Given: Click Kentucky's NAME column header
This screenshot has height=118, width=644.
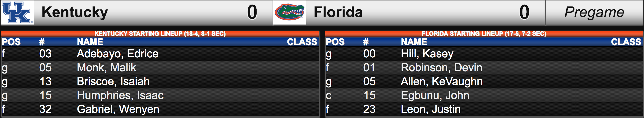Looking at the screenshot, I should click(x=90, y=42).
